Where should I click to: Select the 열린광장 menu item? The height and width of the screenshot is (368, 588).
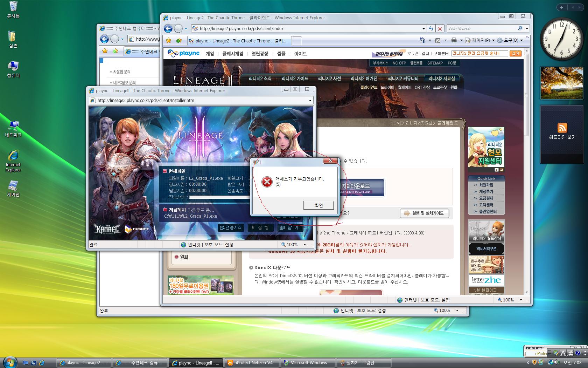pyautogui.click(x=260, y=54)
